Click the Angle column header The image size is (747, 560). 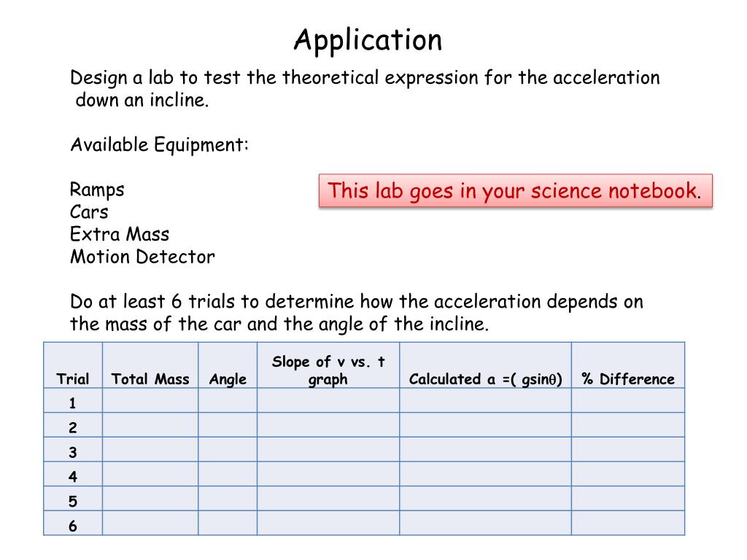[x=228, y=379]
